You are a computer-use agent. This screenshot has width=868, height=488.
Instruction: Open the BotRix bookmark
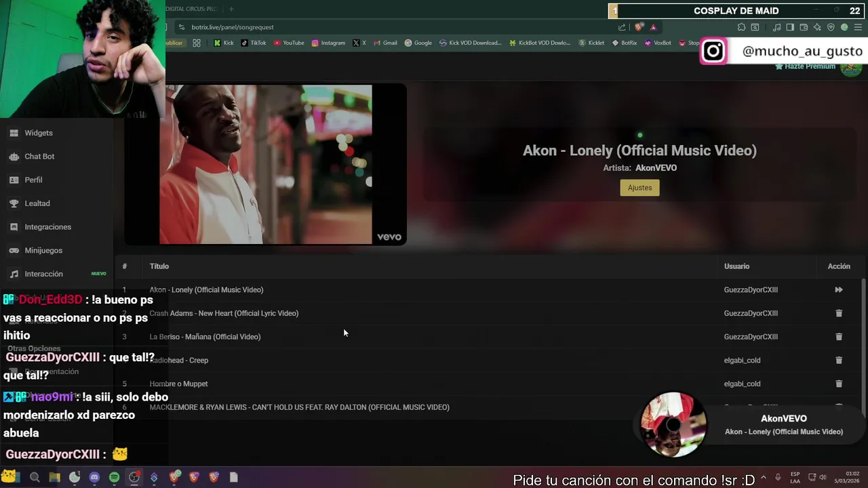[625, 43]
